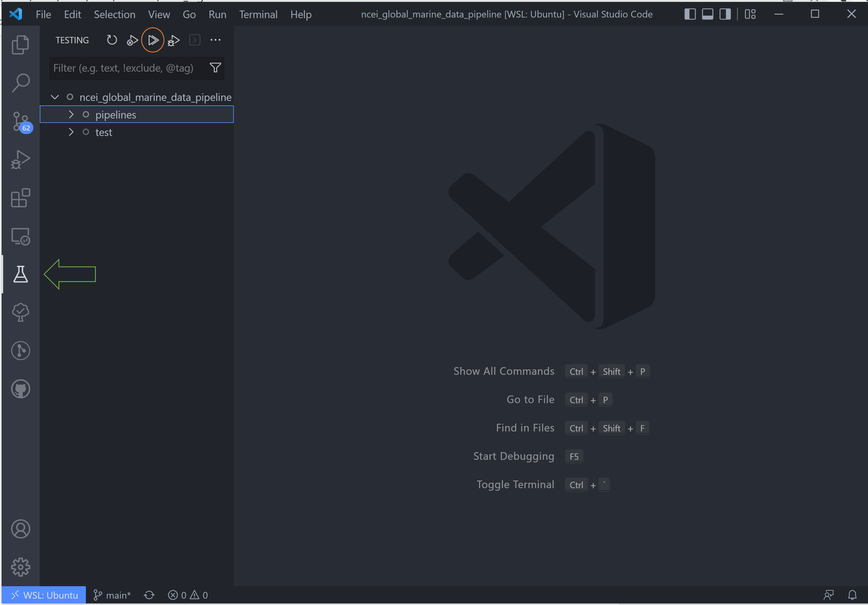The height and width of the screenshot is (605, 868).
Task: Select the ncei_global_marine_data_pipeline root row
Action: [137, 97]
